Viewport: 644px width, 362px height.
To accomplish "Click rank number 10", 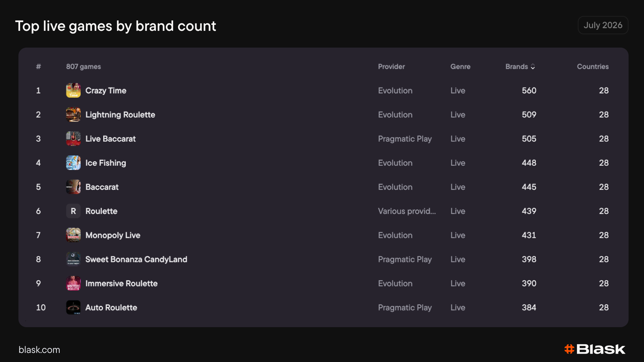I will pos(41,308).
